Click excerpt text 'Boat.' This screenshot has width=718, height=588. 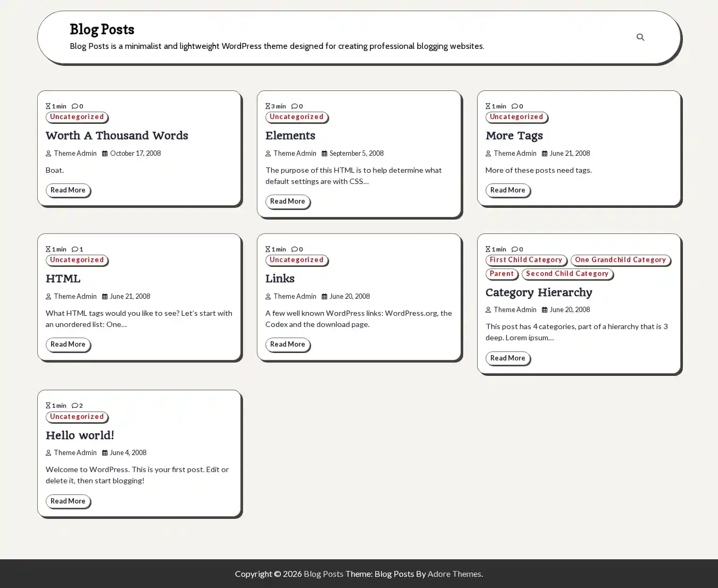tap(55, 170)
